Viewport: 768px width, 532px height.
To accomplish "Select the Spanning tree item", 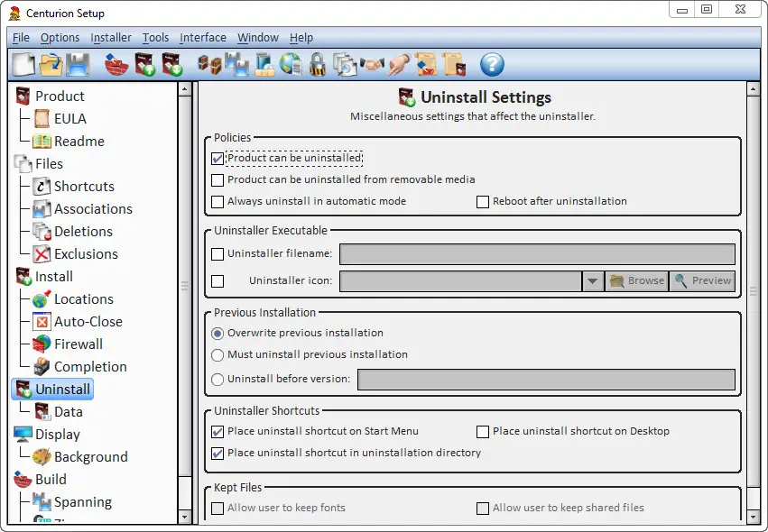I will [x=83, y=501].
